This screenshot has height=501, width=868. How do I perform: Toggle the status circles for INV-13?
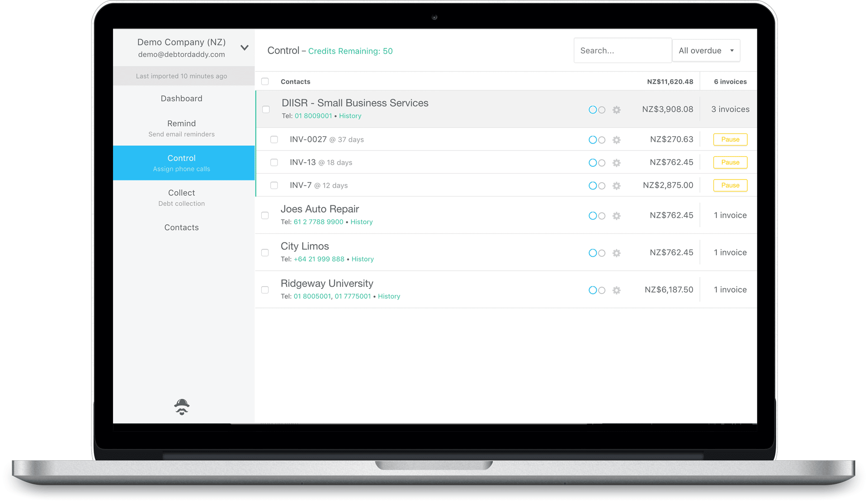click(597, 163)
